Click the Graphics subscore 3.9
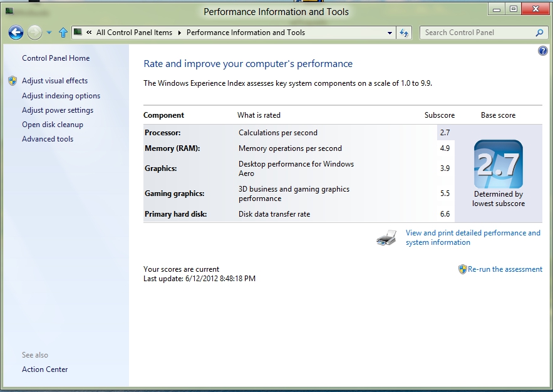 pos(445,168)
